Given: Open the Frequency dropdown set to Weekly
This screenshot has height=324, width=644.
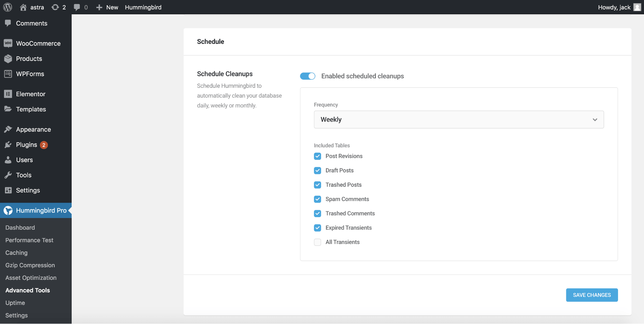Looking at the screenshot, I should pos(459,119).
